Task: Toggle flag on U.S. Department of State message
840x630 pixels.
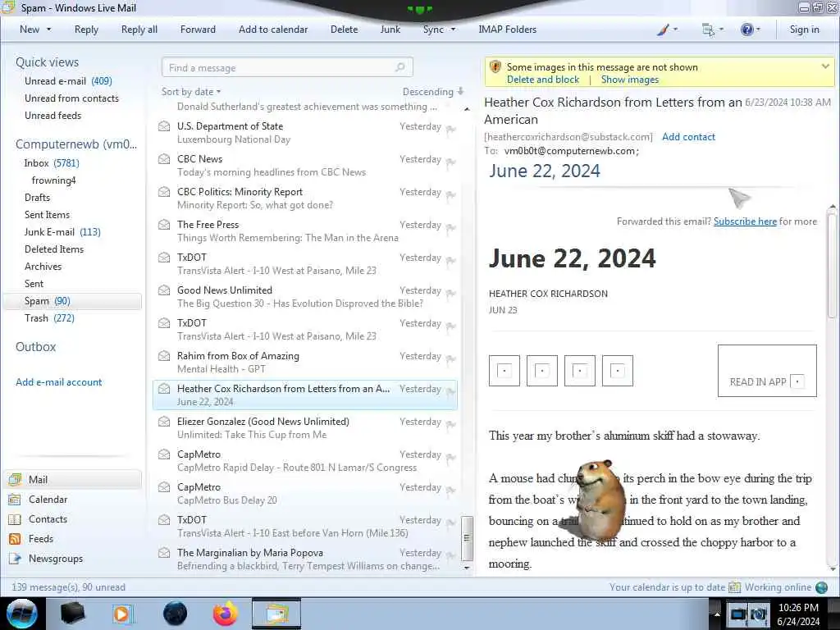Action: (x=451, y=129)
